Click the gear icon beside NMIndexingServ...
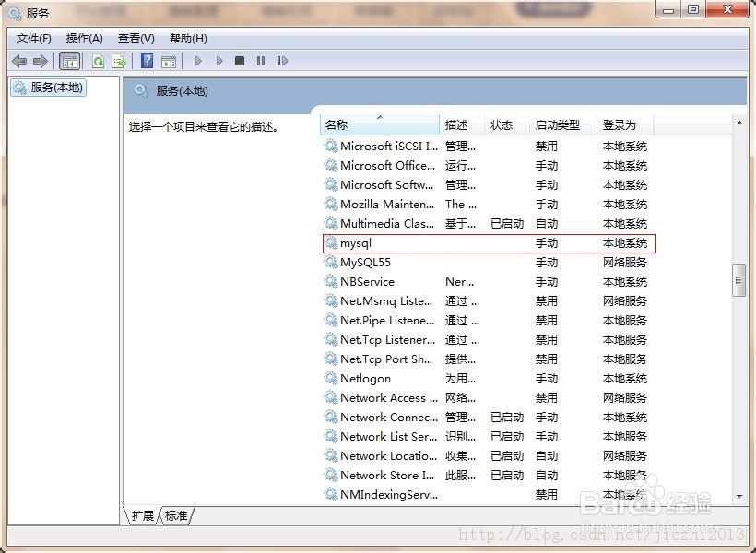 (331, 494)
